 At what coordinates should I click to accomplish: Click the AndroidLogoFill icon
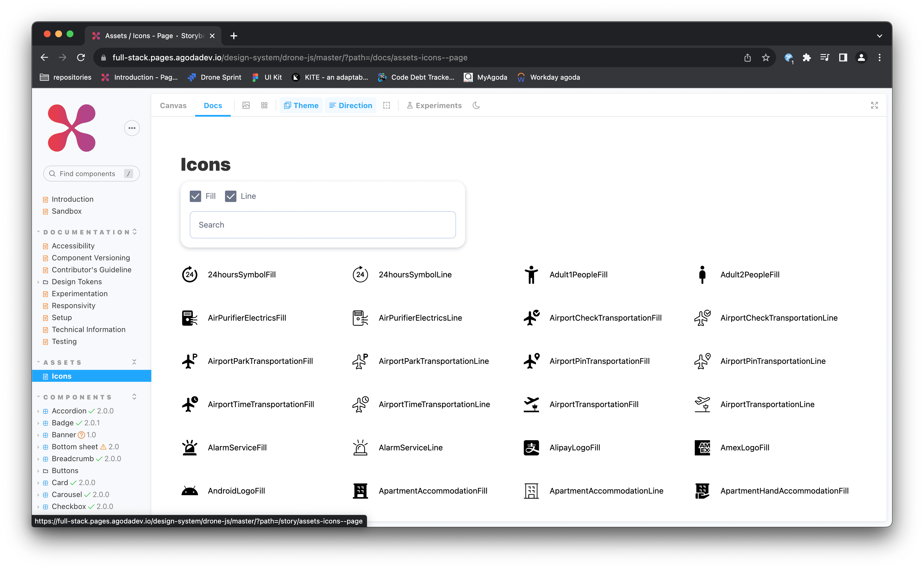pyautogui.click(x=190, y=491)
